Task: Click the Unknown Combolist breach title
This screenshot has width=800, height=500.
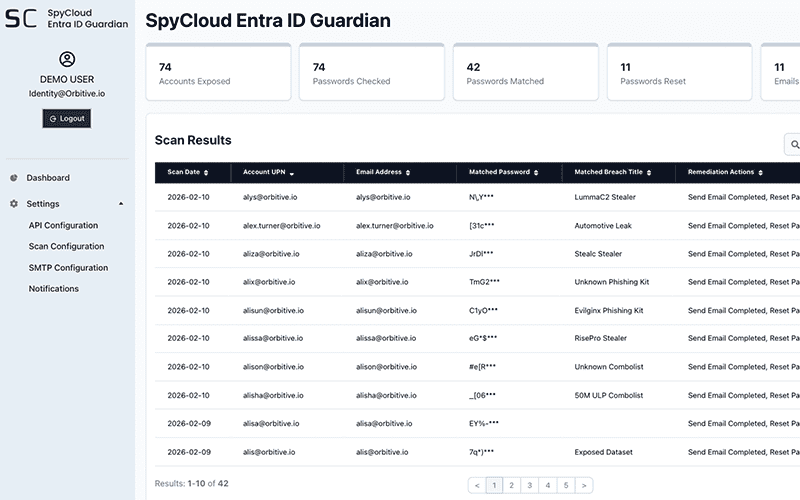Action: 609,366
